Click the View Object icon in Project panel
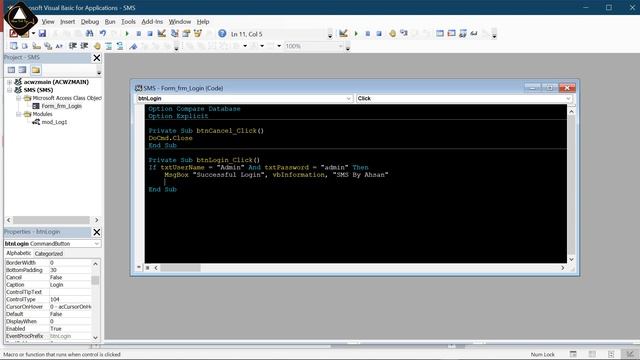 (22, 70)
